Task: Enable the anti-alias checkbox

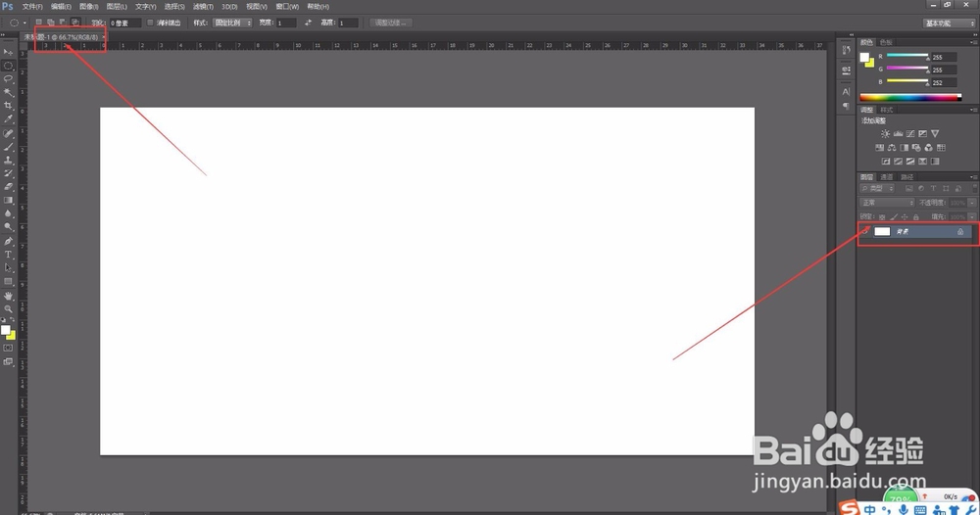Action: [x=150, y=23]
